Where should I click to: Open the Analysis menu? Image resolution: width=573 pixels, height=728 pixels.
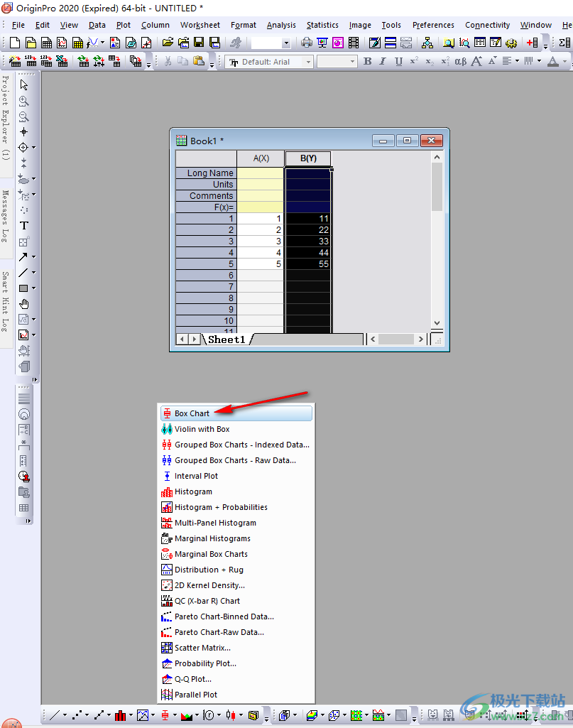click(x=281, y=25)
